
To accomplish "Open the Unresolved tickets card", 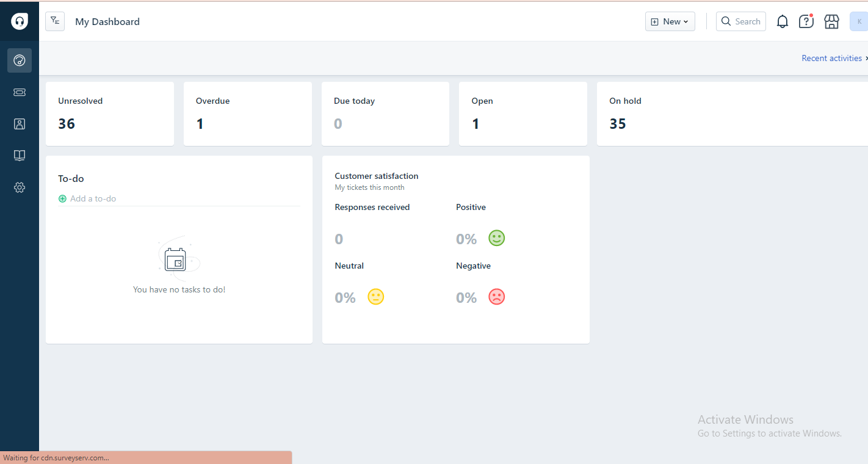I will [x=110, y=114].
